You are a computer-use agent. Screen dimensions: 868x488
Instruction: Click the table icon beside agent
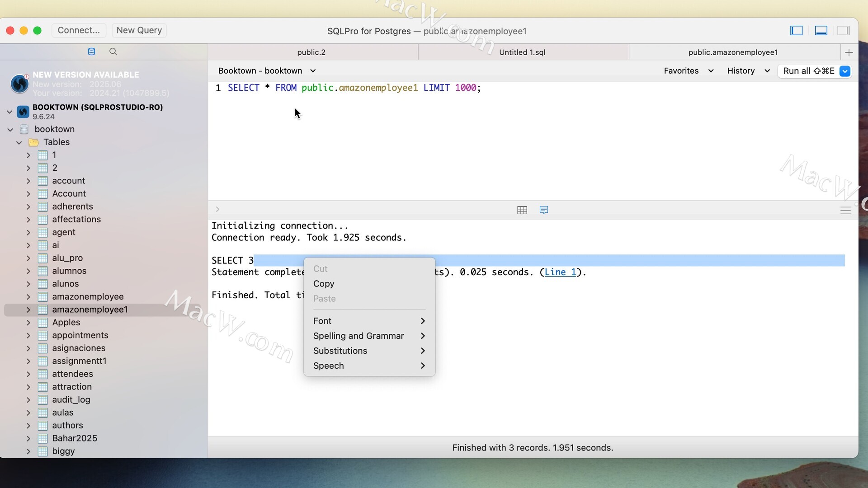pos(42,233)
